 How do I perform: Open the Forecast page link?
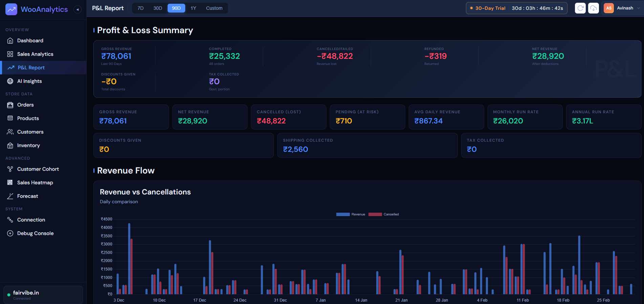click(27, 196)
